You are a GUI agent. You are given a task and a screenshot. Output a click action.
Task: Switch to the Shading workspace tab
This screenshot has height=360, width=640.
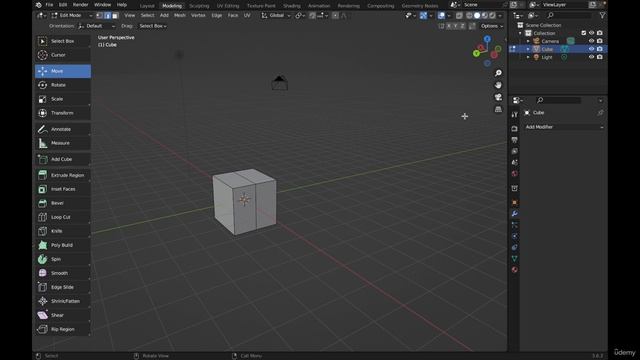[x=292, y=6]
